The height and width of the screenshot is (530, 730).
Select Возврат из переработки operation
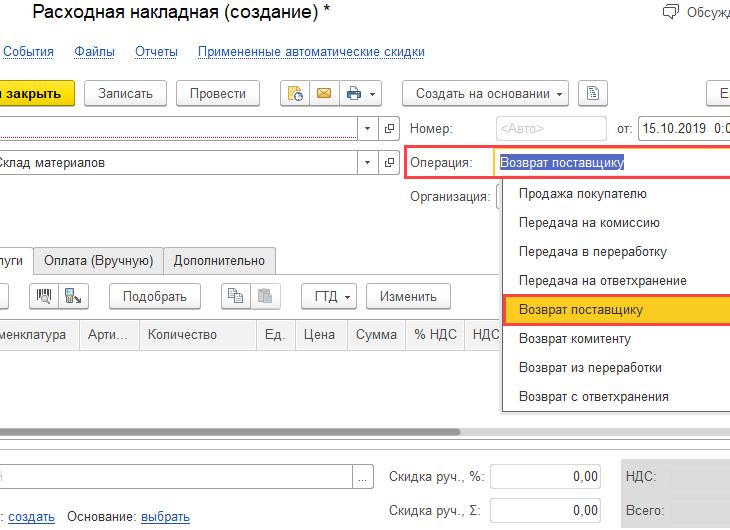click(616, 367)
